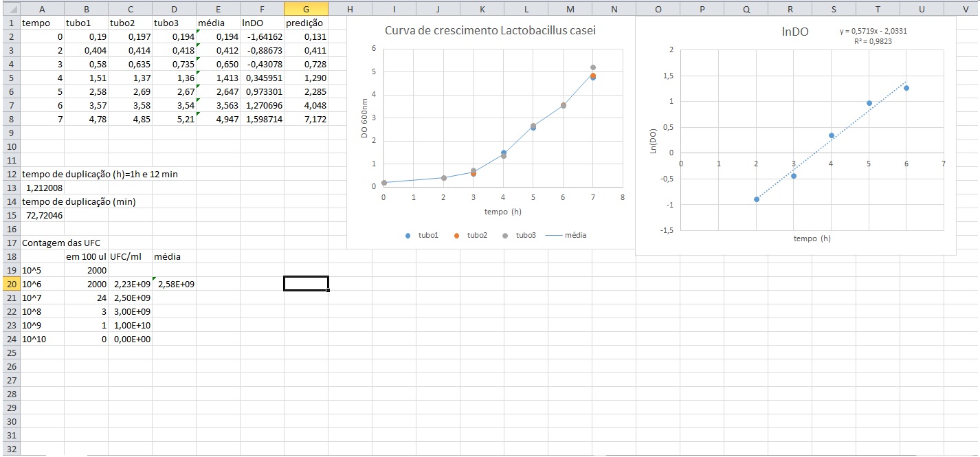Click the Select All corner of the sheet
980x457 pixels.
tap(10, 8)
